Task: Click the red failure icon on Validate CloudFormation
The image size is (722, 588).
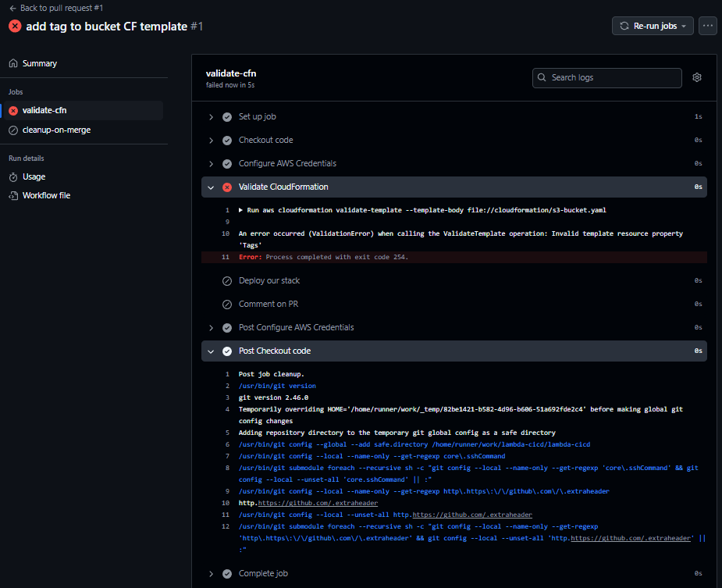Action: 227,187
